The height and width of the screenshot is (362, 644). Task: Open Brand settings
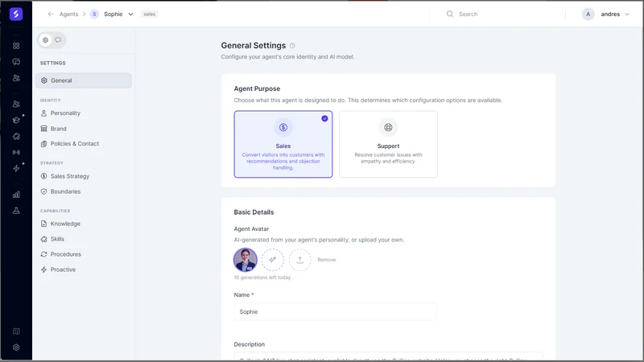click(58, 129)
